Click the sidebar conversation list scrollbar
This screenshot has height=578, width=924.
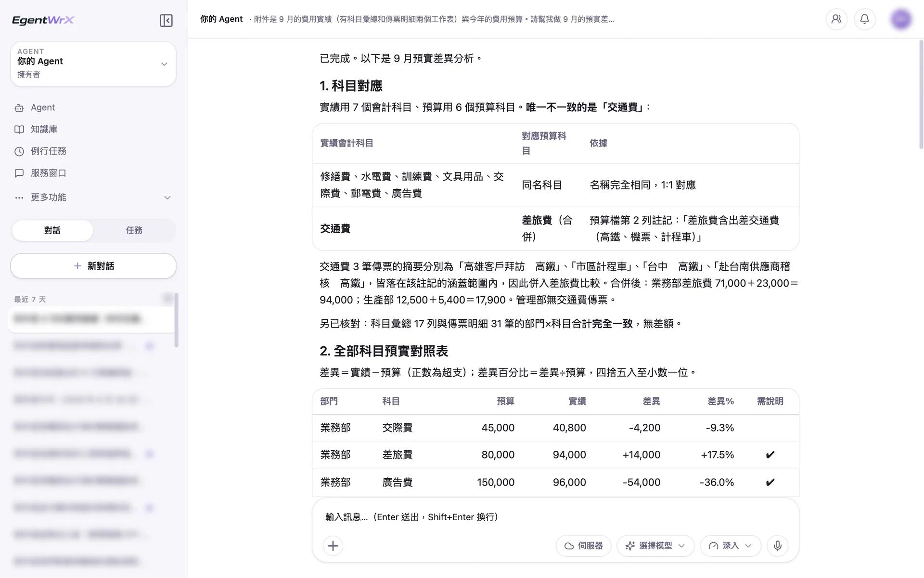click(177, 320)
